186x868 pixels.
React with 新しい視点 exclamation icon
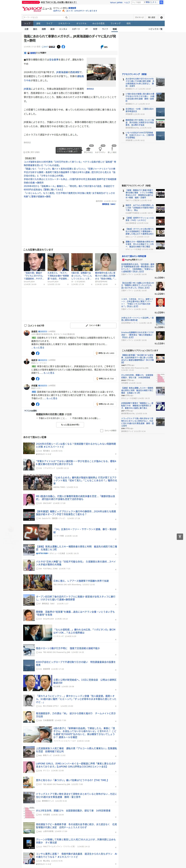pyautogui.click(x=112, y=149)
